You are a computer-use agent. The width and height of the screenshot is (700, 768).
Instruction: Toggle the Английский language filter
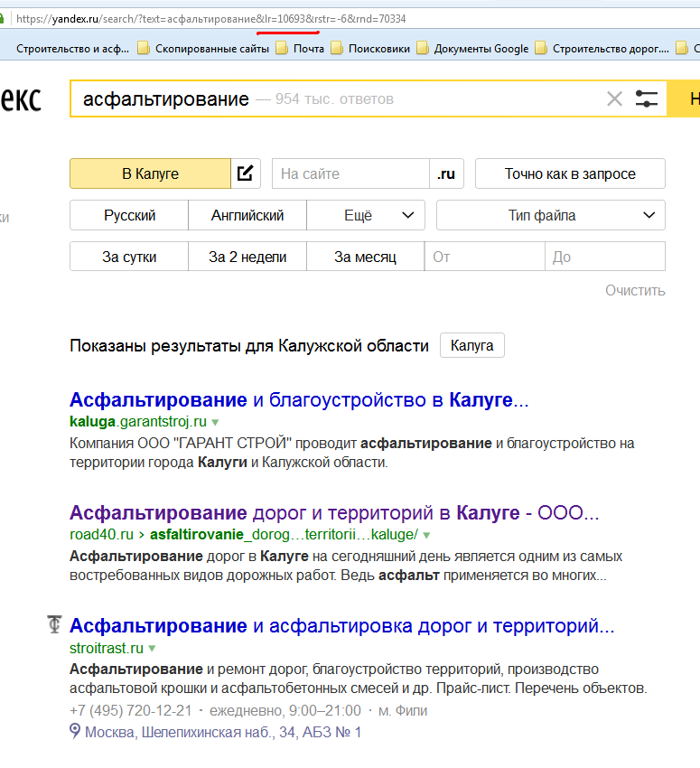click(247, 215)
